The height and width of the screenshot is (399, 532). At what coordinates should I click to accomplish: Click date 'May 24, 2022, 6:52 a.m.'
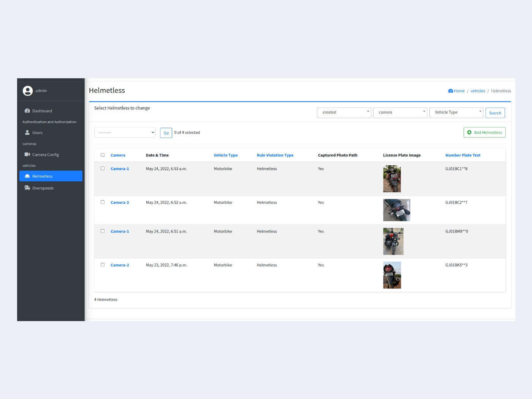click(166, 203)
